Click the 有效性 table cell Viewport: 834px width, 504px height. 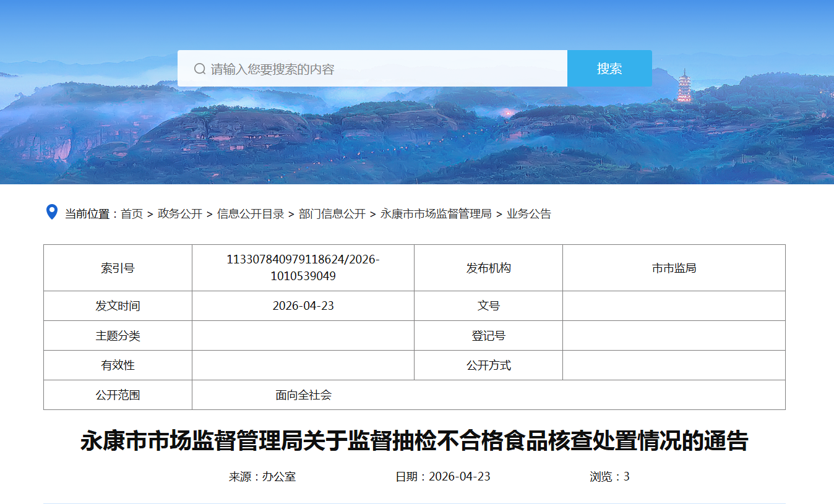118,365
